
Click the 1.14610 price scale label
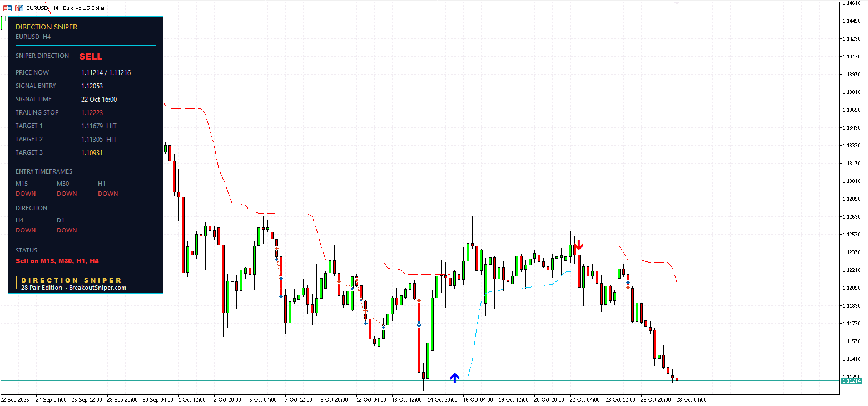(x=851, y=3)
